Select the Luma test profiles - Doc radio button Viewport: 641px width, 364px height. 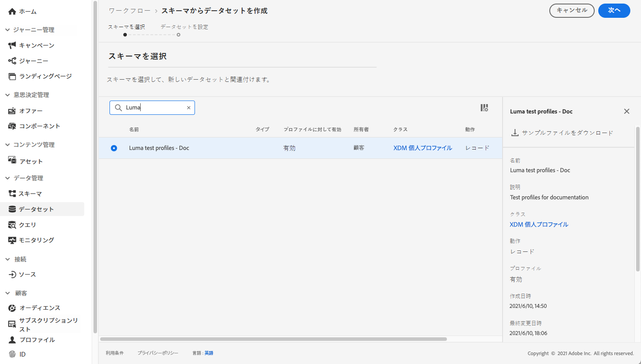[114, 148]
